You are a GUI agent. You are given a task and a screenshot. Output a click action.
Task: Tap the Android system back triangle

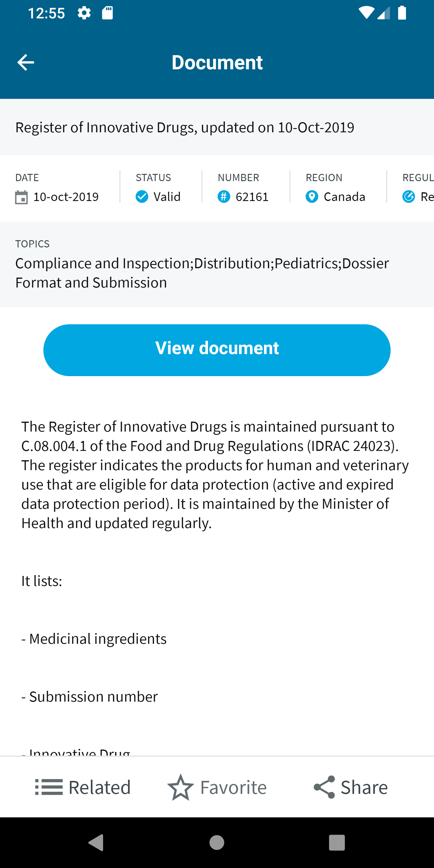pos(96,842)
